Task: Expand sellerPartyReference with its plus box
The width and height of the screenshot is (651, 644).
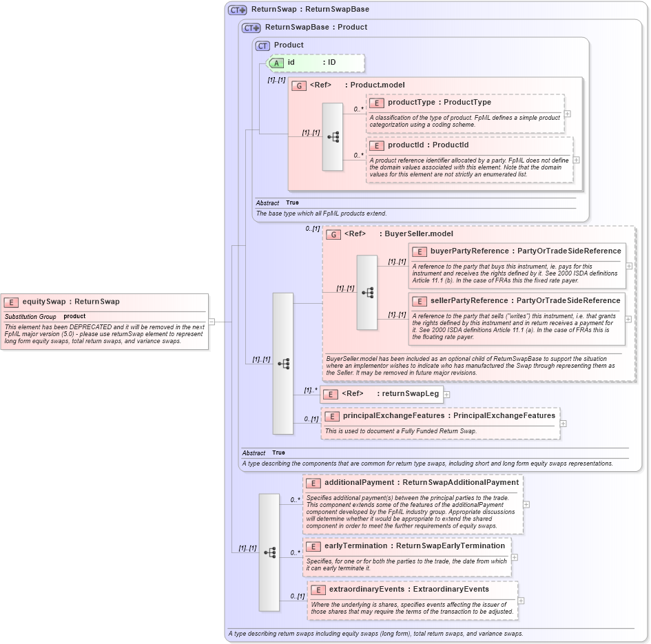Action: 627,319
